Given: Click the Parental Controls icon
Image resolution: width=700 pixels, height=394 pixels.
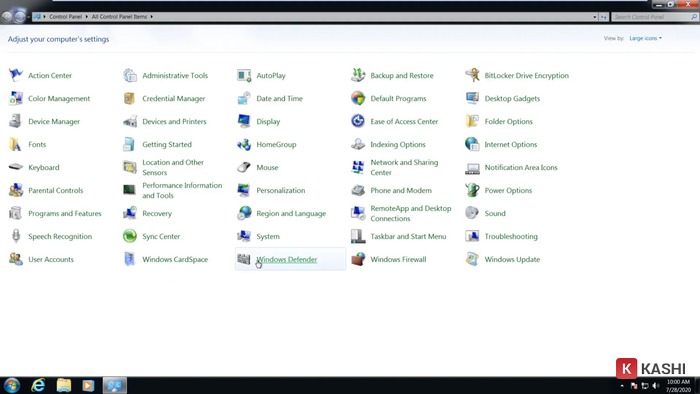Looking at the screenshot, I should click(16, 190).
